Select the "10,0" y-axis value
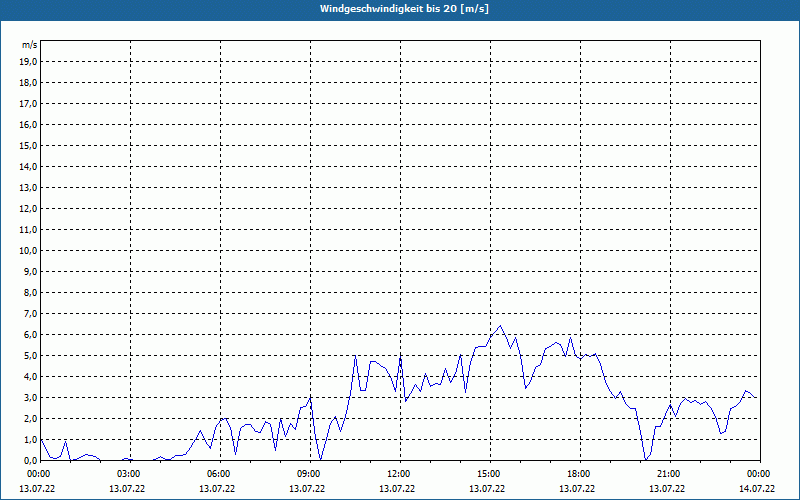This screenshot has height=500, width=800. pos(28,251)
